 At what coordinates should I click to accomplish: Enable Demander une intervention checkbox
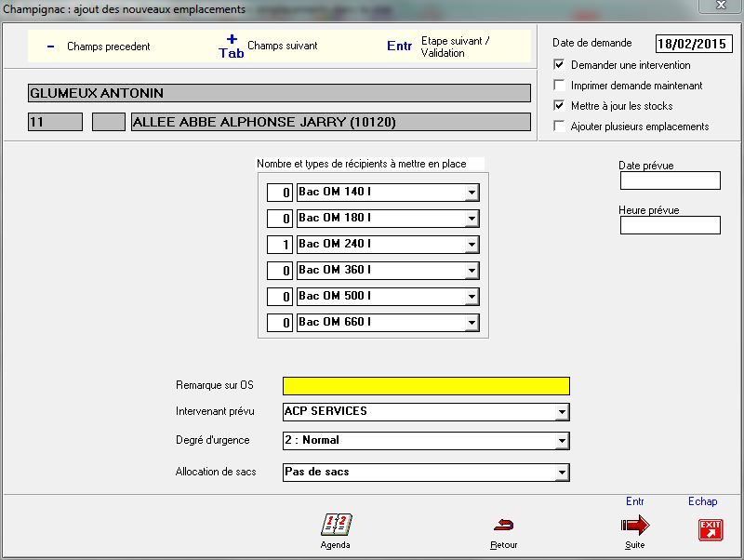click(x=559, y=65)
